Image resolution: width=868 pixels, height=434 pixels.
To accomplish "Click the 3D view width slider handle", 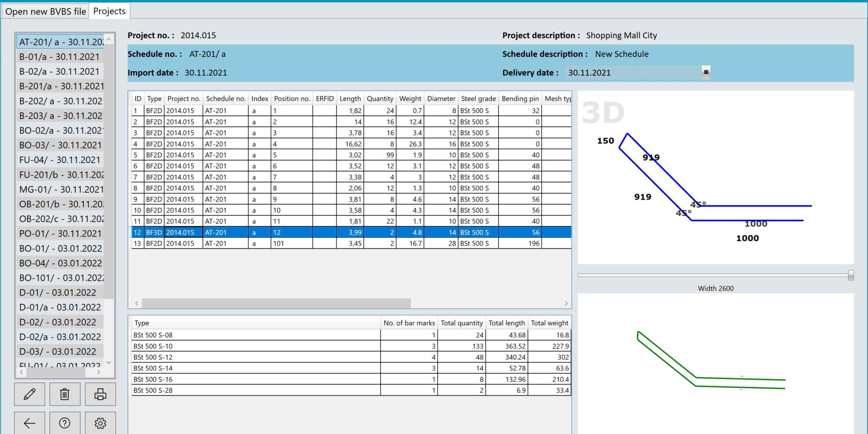I will (x=851, y=275).
